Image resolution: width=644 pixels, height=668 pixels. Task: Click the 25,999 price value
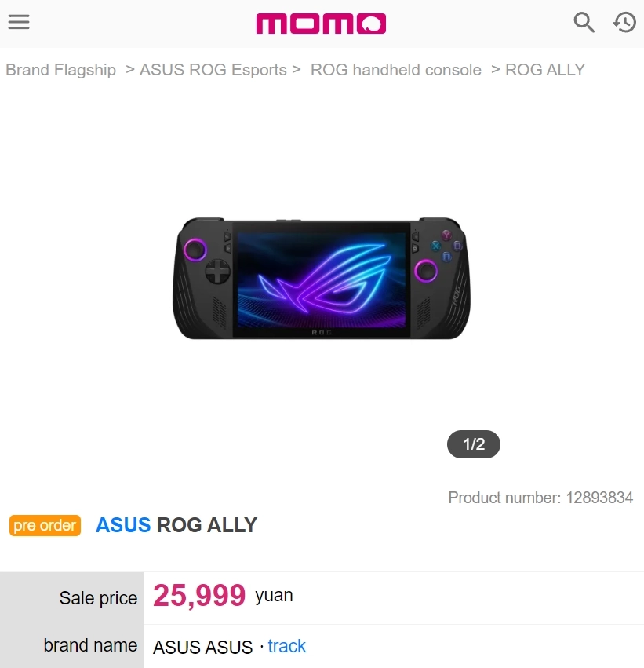[199, 597]
